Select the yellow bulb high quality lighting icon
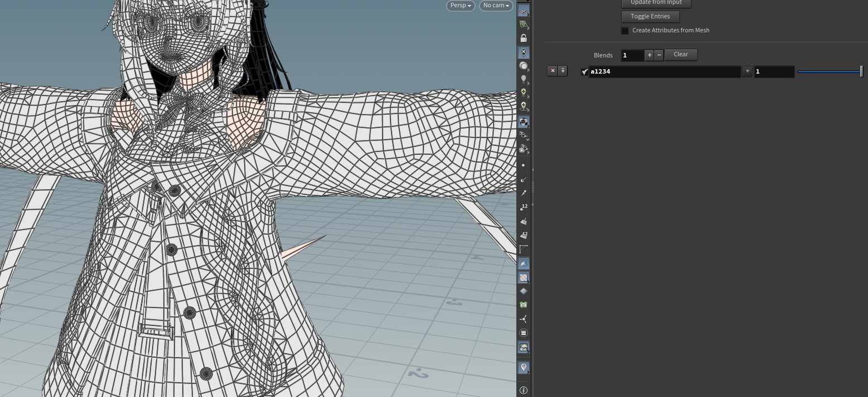Image resolution: width=868 pixels, height=397 pixels. [x=524, y=93]
